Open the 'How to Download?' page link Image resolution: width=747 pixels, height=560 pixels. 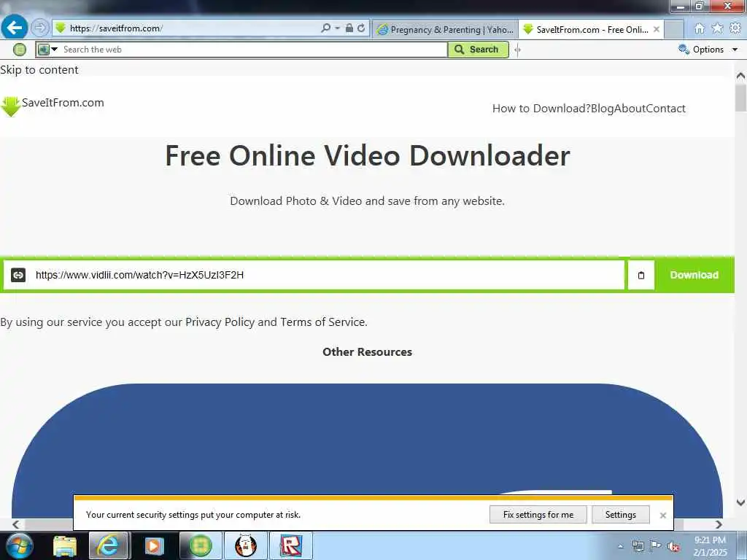(x=541, y=109)
